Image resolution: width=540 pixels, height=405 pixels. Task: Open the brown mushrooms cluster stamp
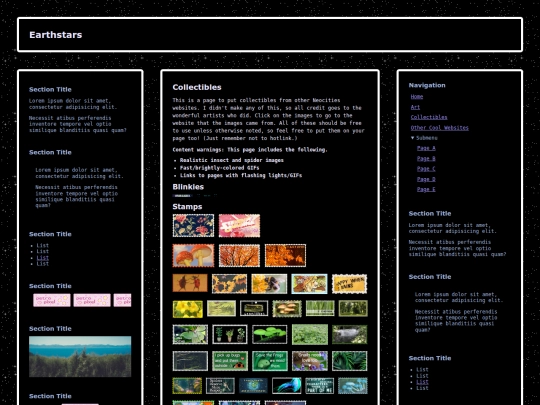(x=287, y=309)
